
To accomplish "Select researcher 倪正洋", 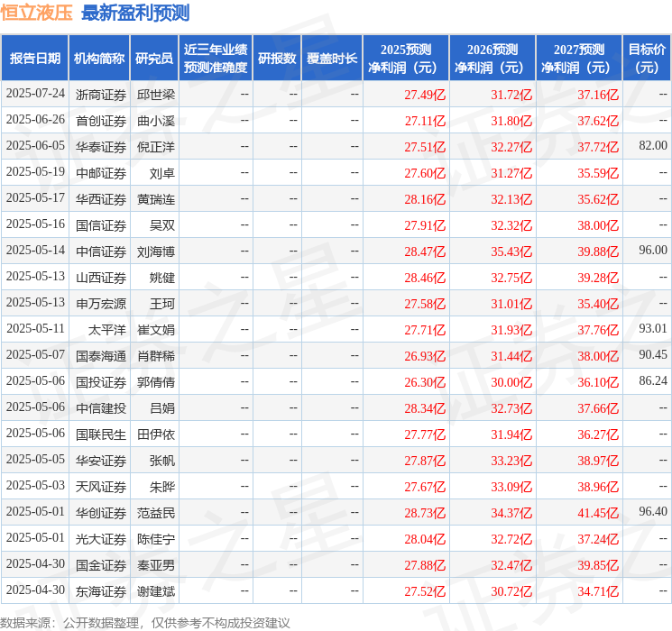I will coord(156,147).
